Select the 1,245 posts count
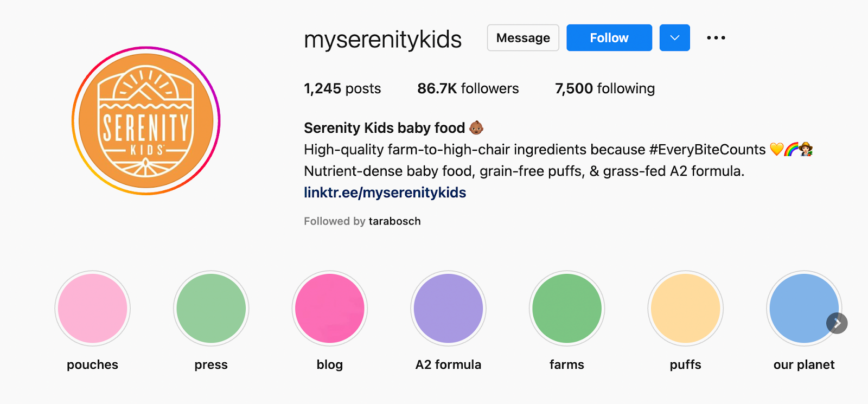The height and width of the screenshot is (404, 868). coord(342,88)
